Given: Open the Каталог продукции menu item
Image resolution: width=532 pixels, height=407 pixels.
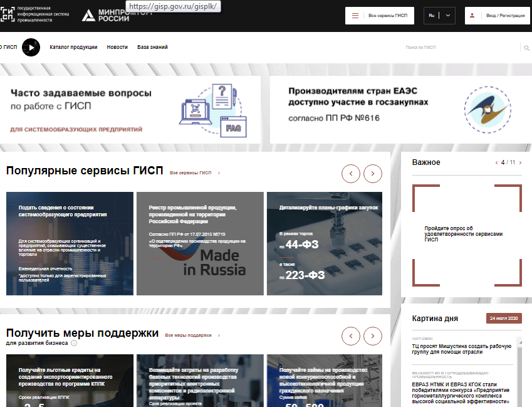Looking at the screenshot, I should tap(73, 47).
